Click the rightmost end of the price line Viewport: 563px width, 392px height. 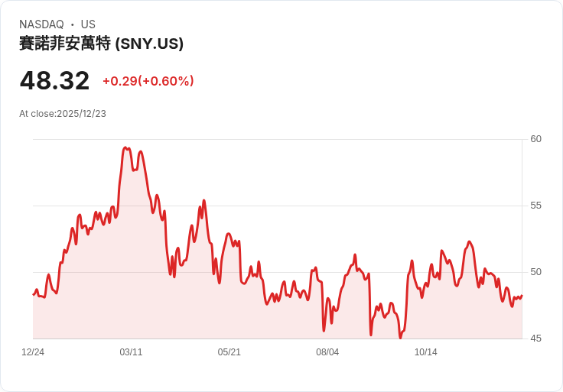pos(522,296)
